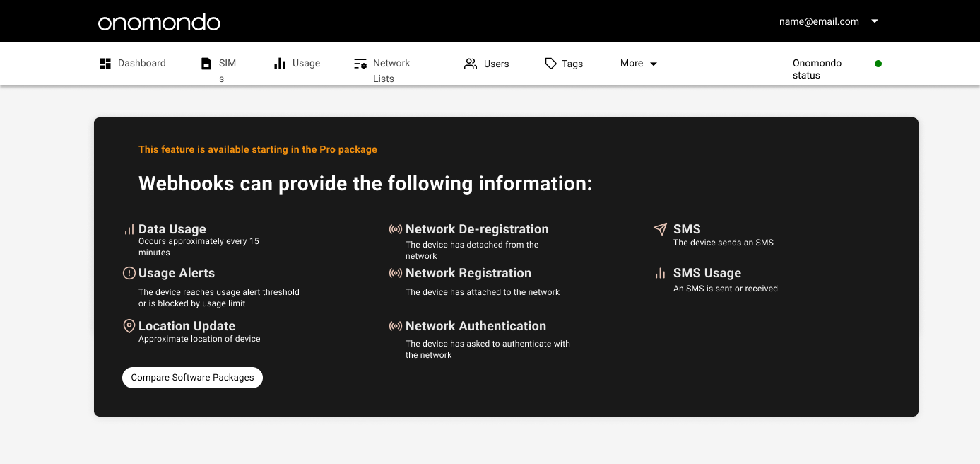Viewport: 980px width, 464px height.
Task: Click "Occurs approximately every 15 minutes" text
Action: coord(199,247)
